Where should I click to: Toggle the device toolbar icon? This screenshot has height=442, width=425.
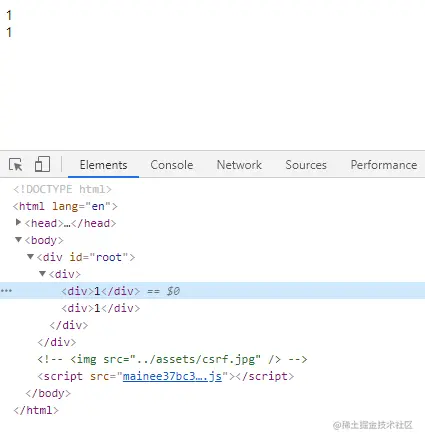pos(42,164)
